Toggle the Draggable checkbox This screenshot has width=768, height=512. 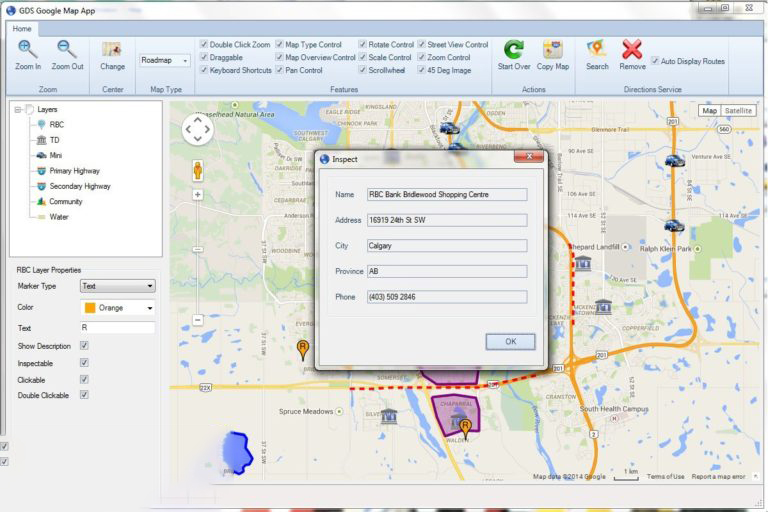(204, 57)
